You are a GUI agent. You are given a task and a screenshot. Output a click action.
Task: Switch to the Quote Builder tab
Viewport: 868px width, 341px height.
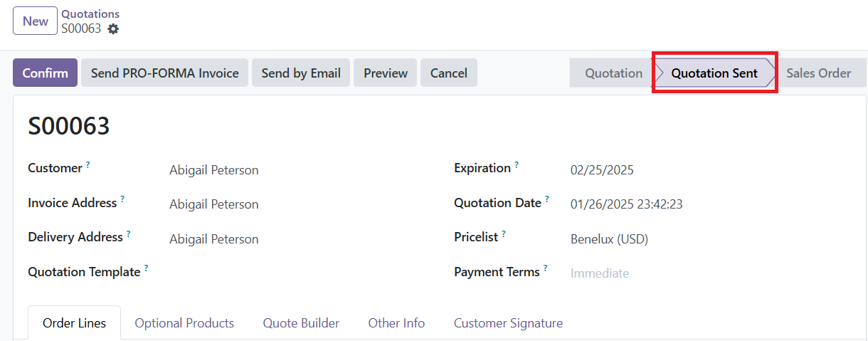(301, 323)
